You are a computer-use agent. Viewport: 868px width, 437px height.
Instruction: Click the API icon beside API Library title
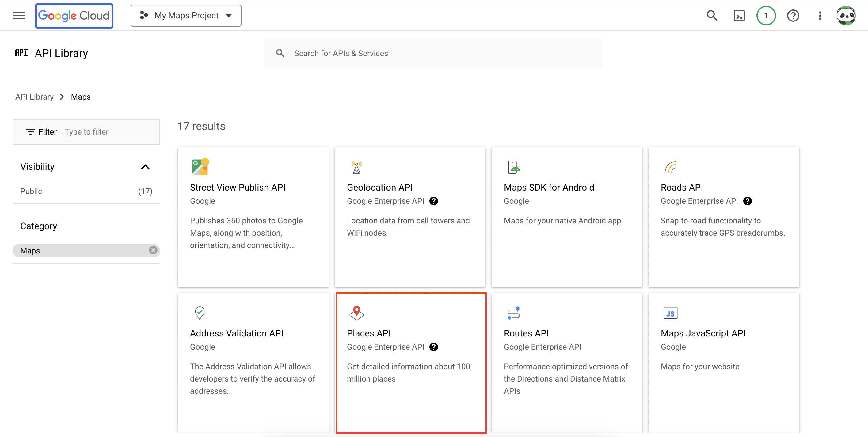point(21,53)
